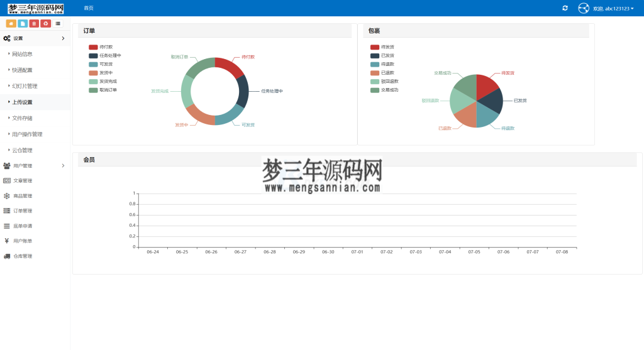
Task: Toggle 待退款 series in the package legend
Action: [382, 64]
